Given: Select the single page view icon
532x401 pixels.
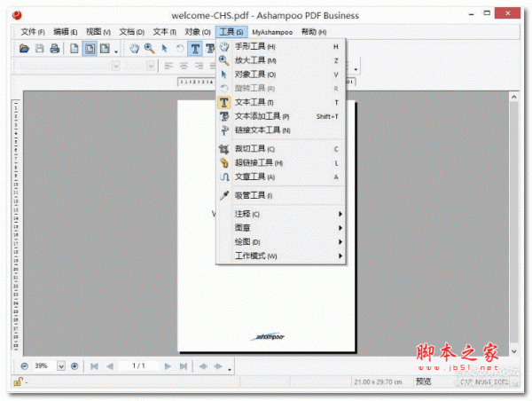Looking at the screenshot, I should tap(74, 49).
